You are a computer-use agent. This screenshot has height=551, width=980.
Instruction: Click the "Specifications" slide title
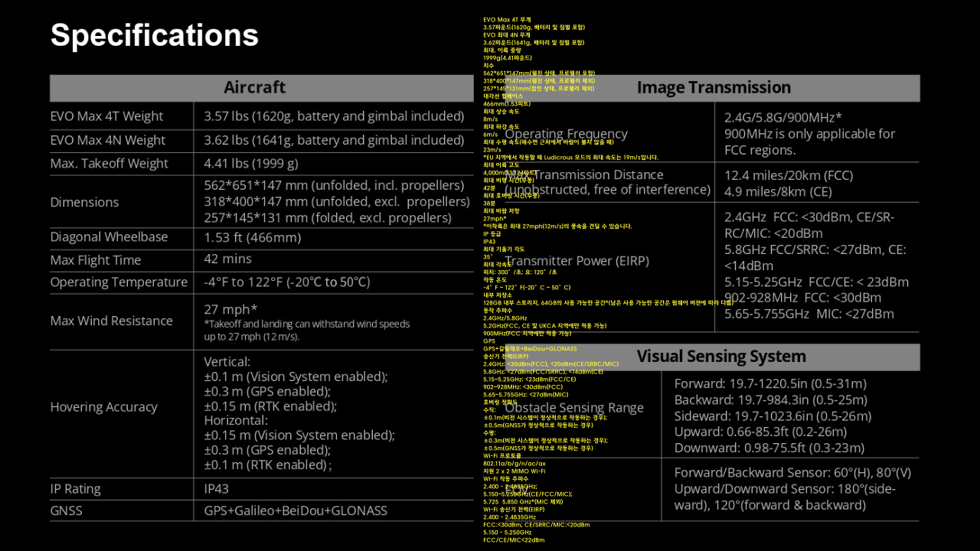(155, 36)
